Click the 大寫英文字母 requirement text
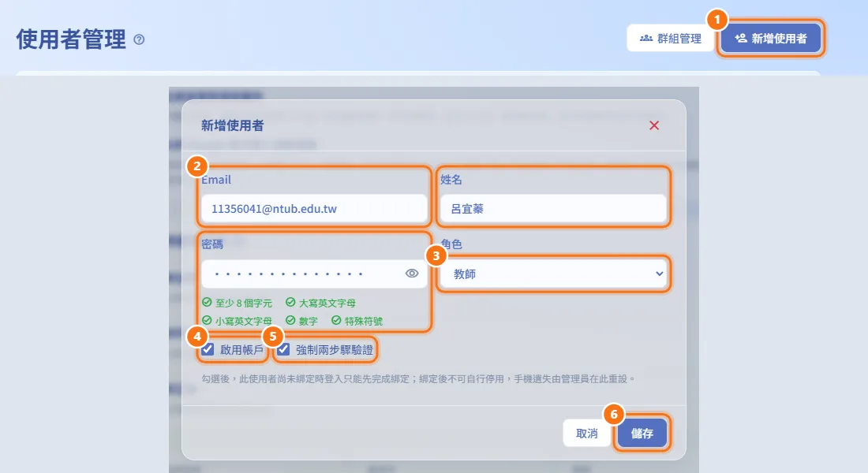This screenshot has height=473, width=868. tap(327, 304)
